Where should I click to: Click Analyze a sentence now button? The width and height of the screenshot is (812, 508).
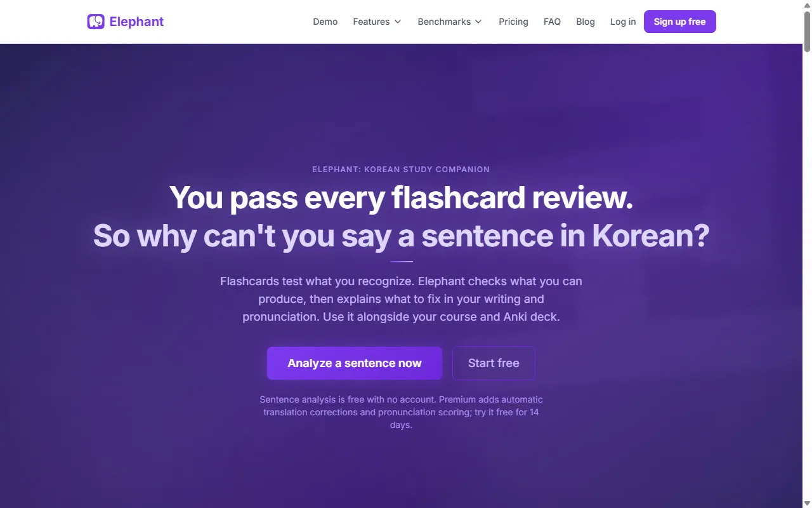point(355,363)
